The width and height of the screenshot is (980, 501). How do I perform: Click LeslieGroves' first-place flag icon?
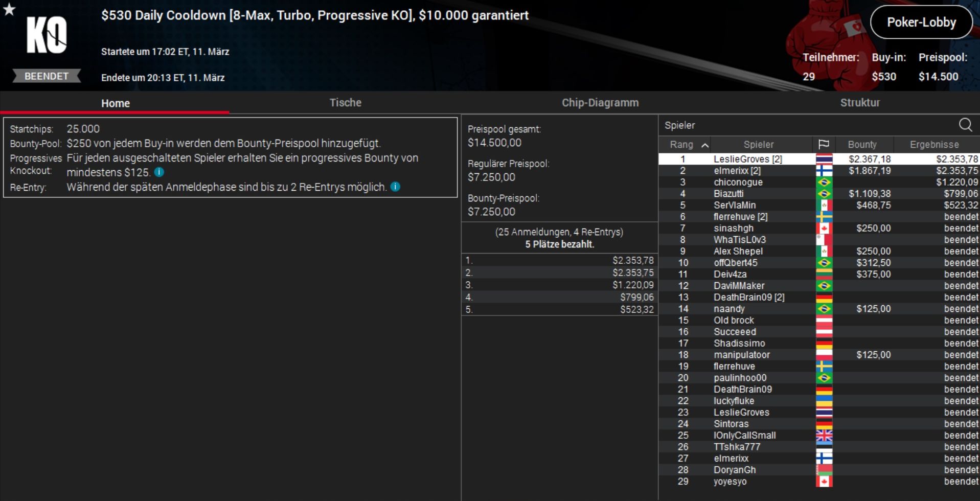(824, 159)
